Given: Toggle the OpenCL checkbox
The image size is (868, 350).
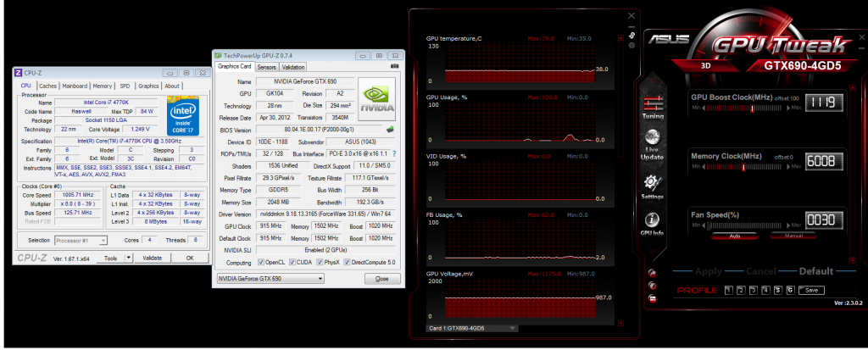Looking at the screenshot, I should [262, 261].
